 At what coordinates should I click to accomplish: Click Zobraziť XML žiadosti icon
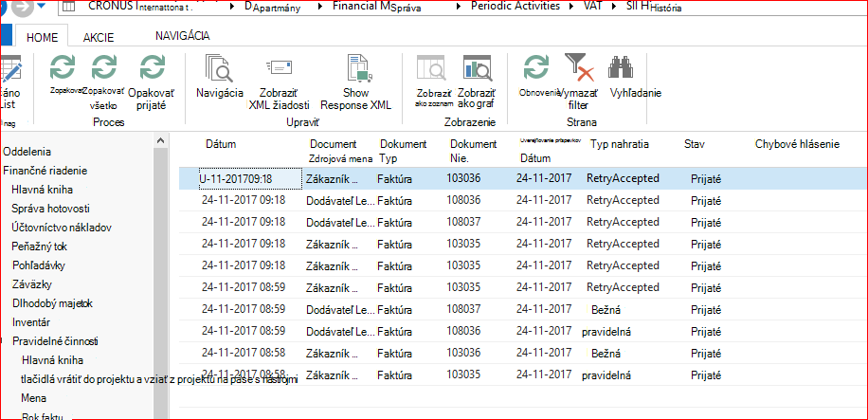tap(279, 67)
